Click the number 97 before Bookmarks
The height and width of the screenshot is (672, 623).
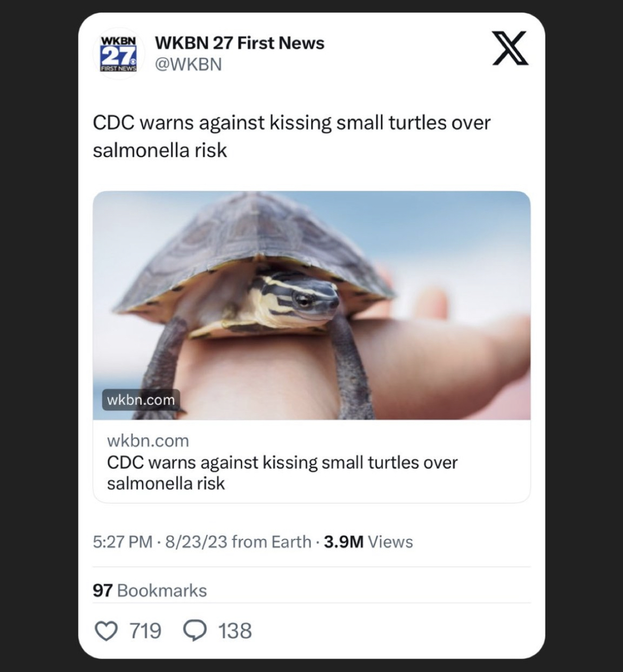pos(102,591)
